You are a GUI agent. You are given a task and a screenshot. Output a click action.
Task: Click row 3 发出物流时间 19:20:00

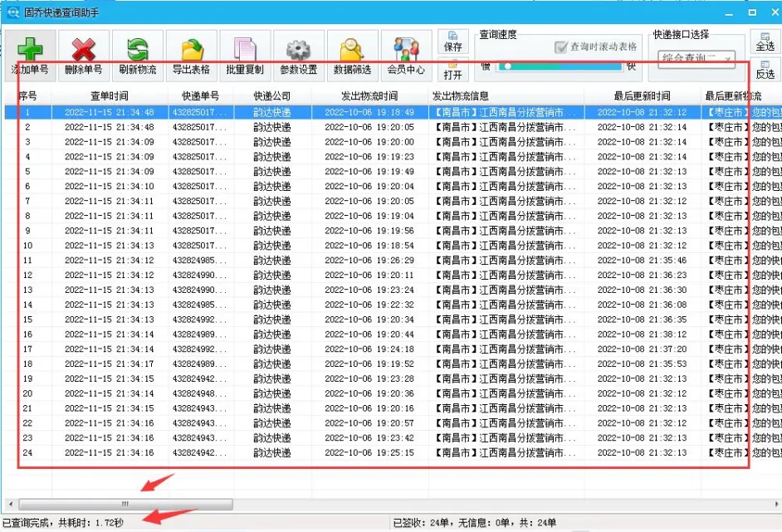click(x=369, y=142)
